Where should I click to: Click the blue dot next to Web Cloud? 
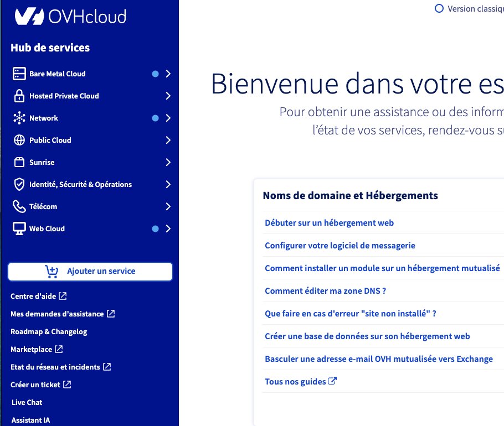click(155, 229)
